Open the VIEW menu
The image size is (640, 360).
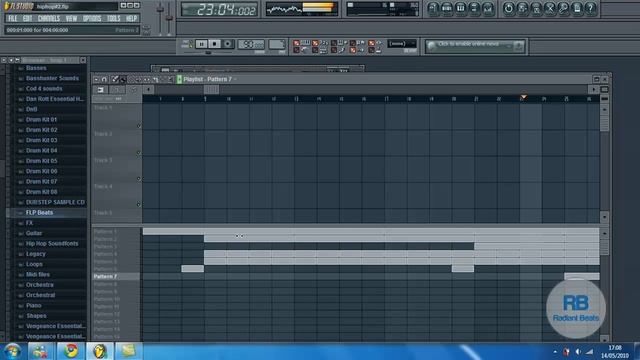[x=71, y=19]
